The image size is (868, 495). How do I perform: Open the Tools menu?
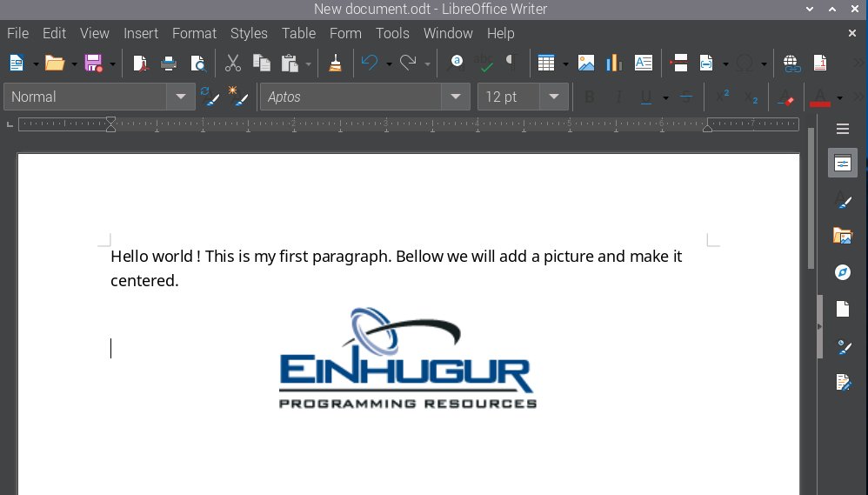pos(392,33)
